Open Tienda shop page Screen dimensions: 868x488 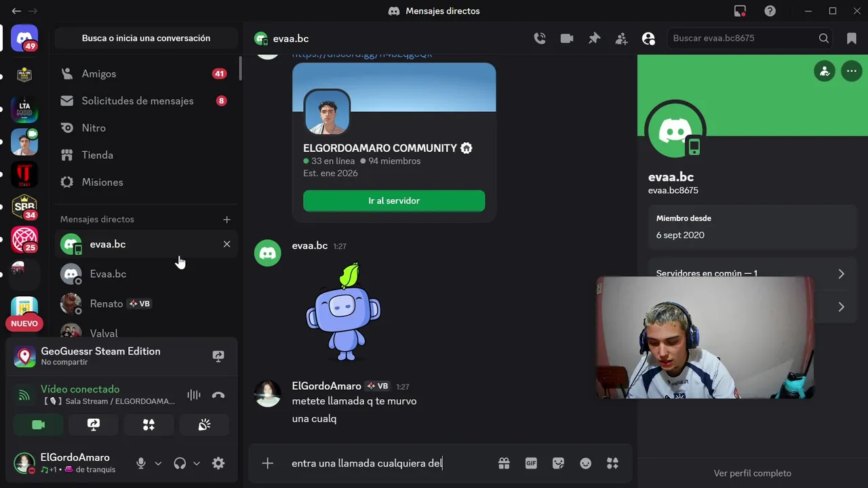pyautogui.click(x=146, y=155)
